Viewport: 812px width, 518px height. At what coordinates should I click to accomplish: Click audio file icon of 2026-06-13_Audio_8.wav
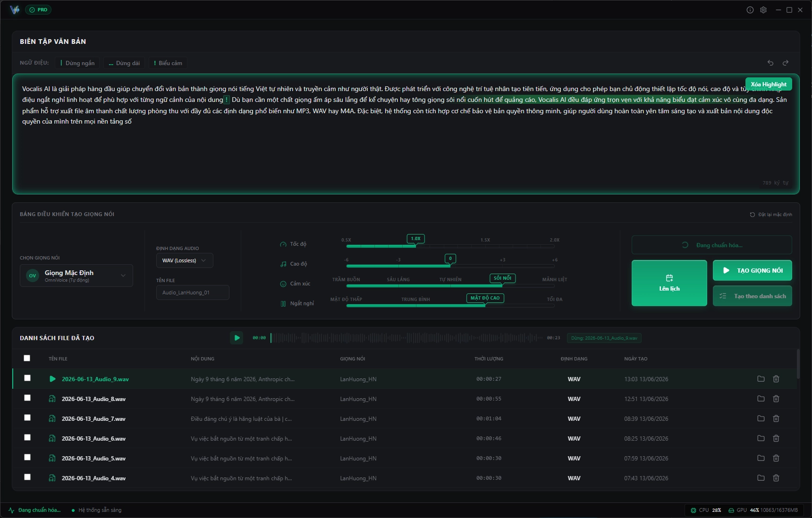(52, 399)
